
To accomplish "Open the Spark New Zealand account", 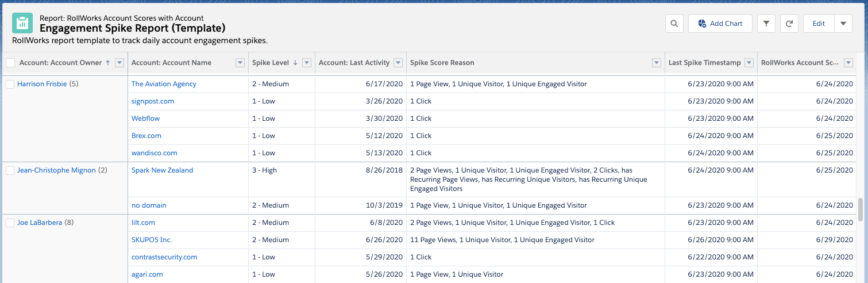I will click(162, 170).
